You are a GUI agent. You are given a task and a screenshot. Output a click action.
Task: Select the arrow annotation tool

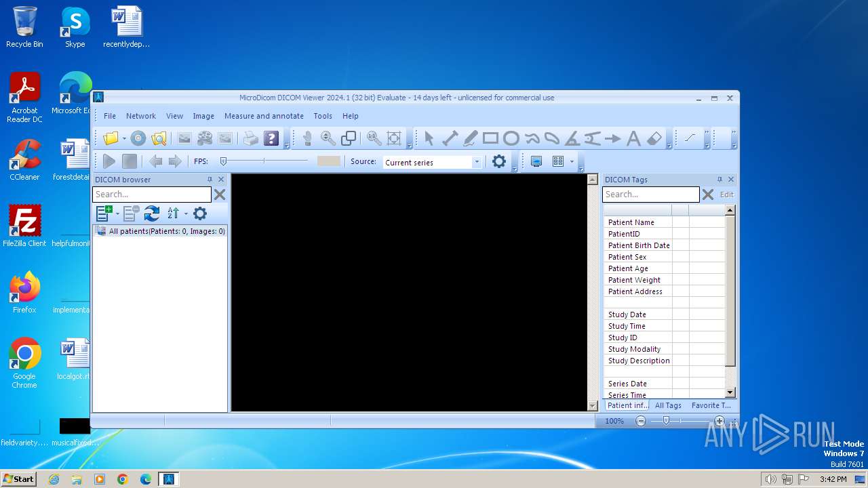(613, 138)
